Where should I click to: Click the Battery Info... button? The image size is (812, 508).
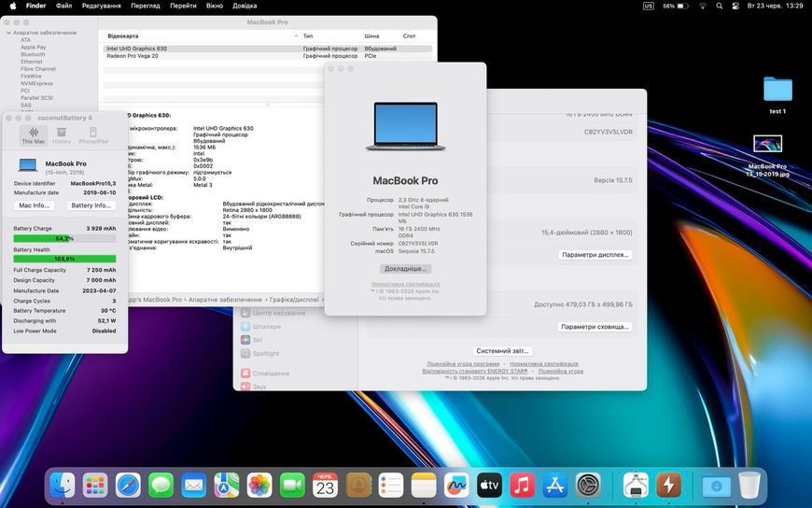(x=91, y=205)
